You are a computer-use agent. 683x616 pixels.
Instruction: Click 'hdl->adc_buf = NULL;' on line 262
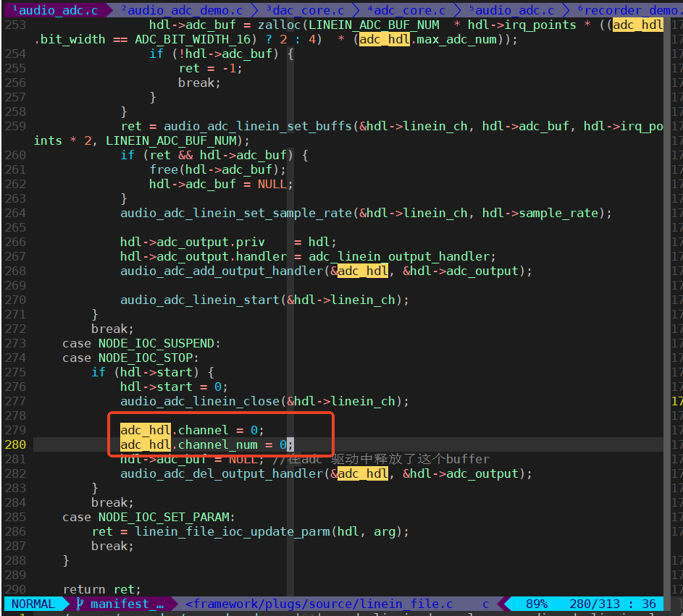(x=221, y=184)
